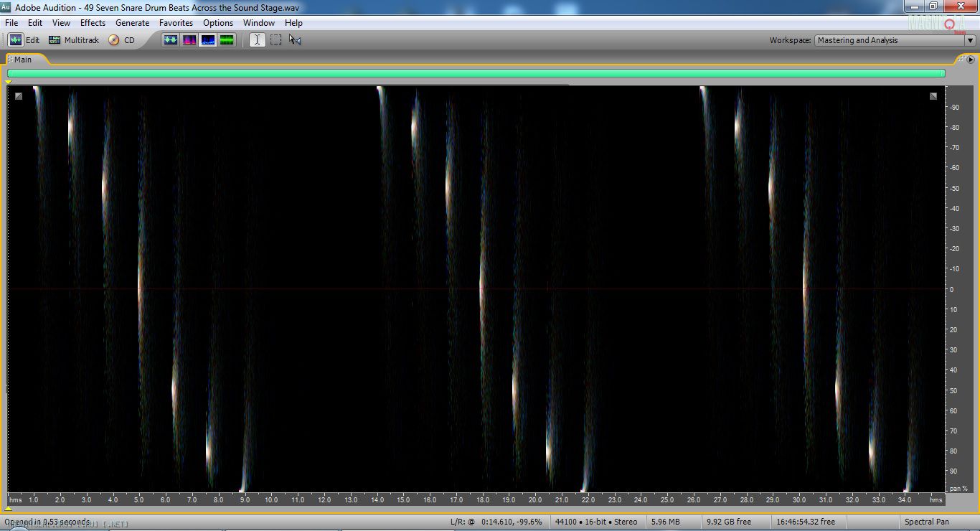Open the Favorites menu
Viewport: 980px width, 531px height.
pos(176,23)
